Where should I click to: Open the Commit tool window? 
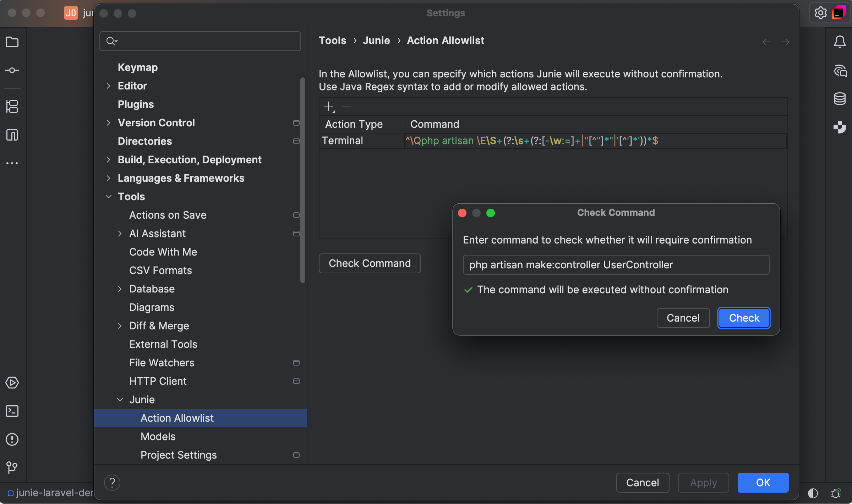[12, 70]
